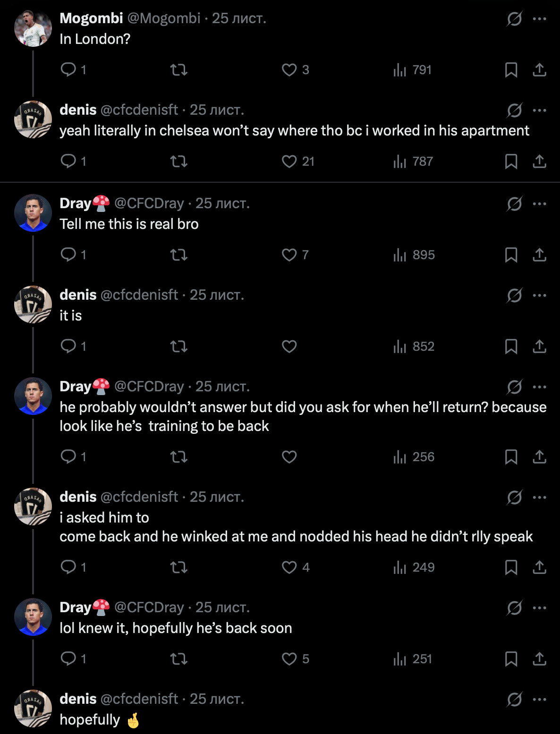560x734 pixels.
Task: Like denis's "it is" reply
Action: (x=289, y=346)
